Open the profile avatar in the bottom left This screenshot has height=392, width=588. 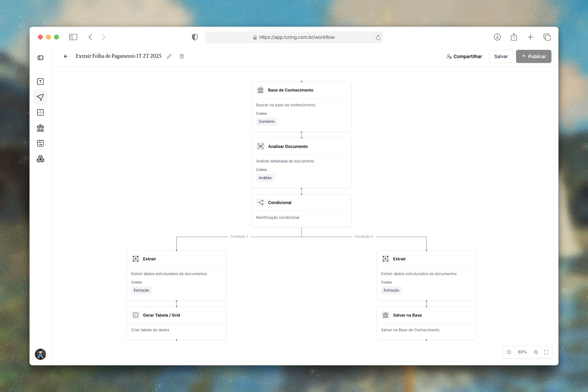tap(40, 354)
